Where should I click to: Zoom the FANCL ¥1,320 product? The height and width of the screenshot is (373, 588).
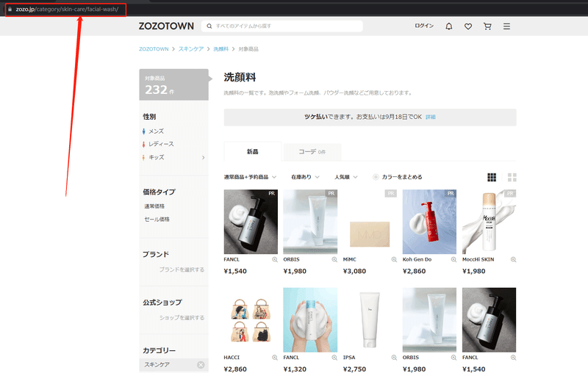click(x=334, y=358)
